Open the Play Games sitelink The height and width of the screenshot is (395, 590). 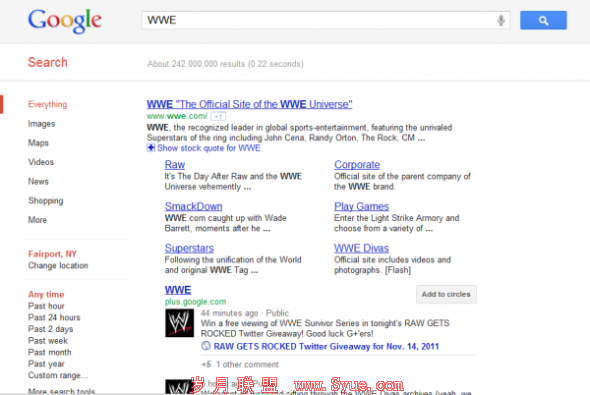pyautogui.click(x=362, y=207)
